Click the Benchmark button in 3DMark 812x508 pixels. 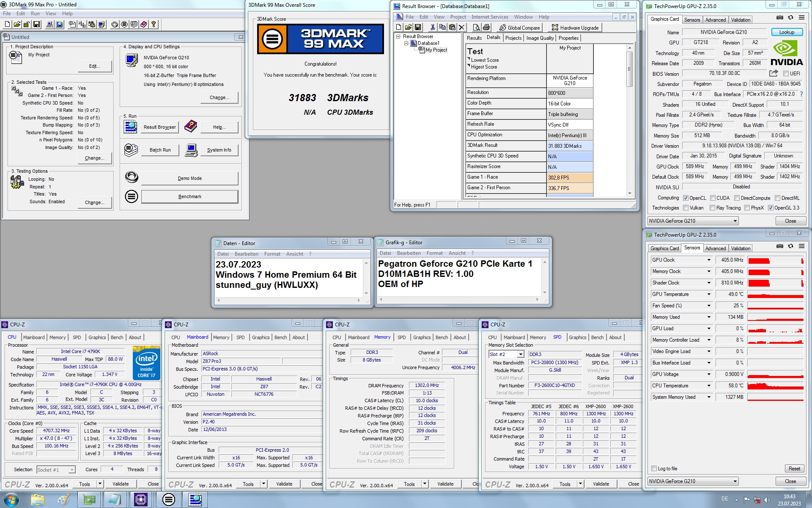(x=189, y=197)
